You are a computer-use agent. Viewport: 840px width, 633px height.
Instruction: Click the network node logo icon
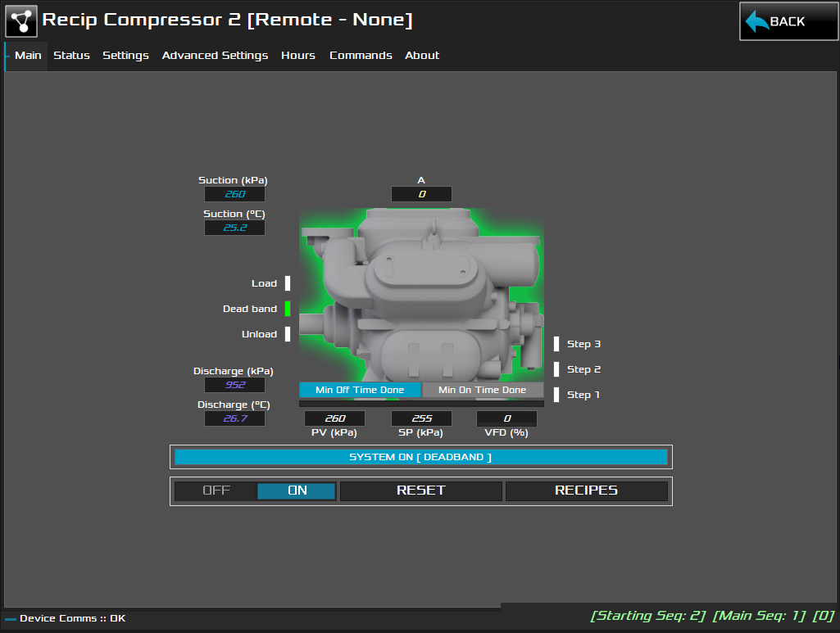pos(20,20)
